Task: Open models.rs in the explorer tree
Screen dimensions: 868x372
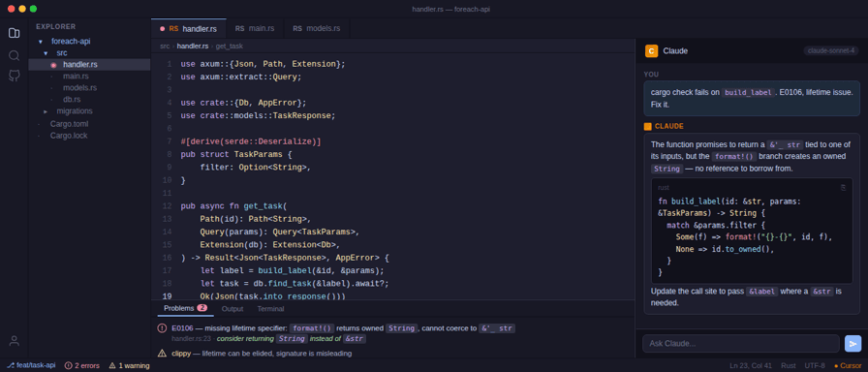Action: (x=89, y=88)
